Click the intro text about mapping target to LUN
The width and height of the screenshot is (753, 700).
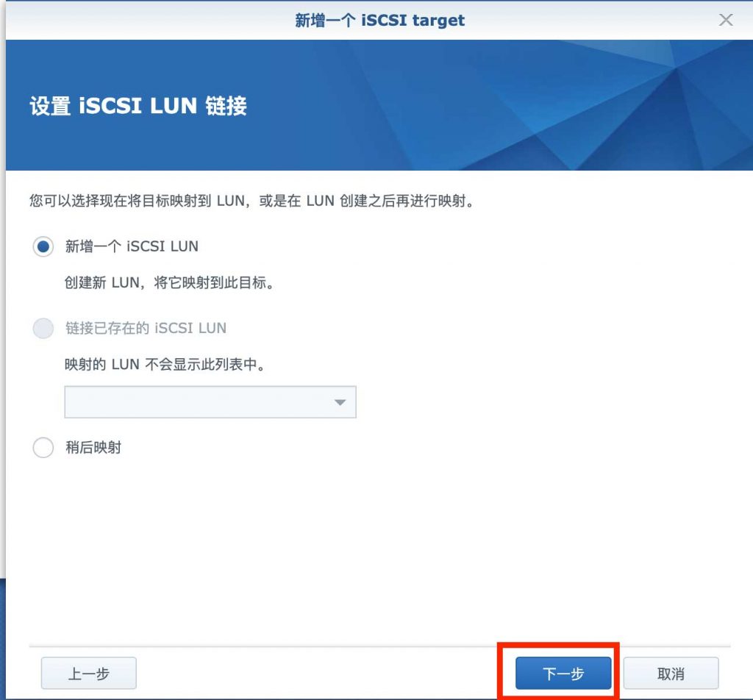(253, 201)
